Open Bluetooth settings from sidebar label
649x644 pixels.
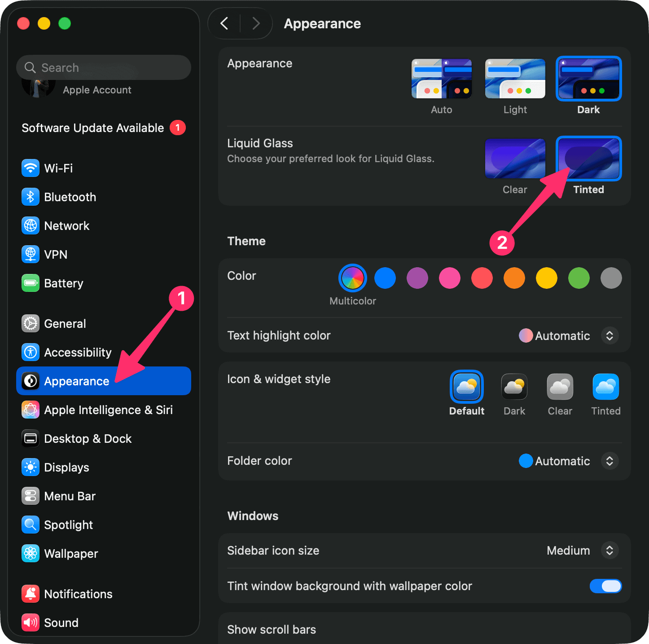click(x=70, y=197)
